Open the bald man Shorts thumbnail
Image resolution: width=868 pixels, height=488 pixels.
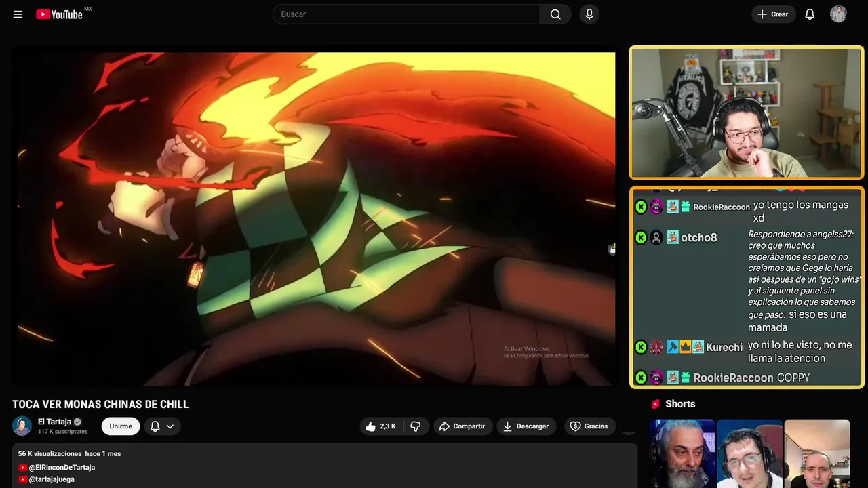816,453
